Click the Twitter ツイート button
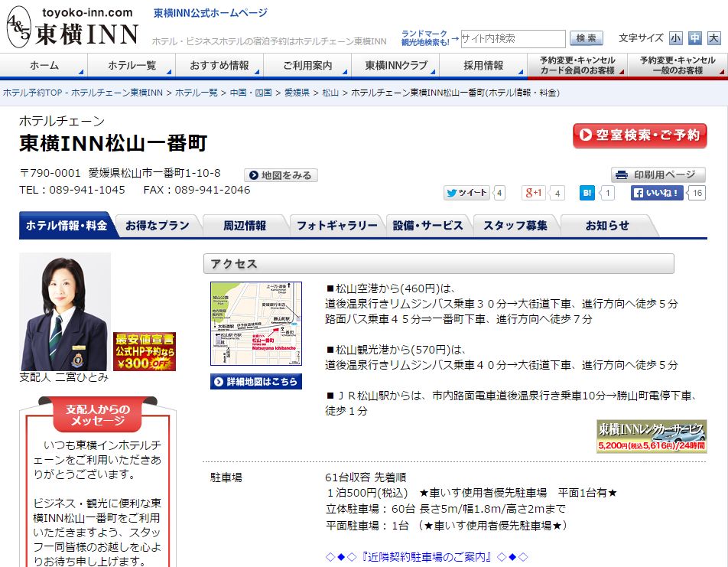The width and height of the screenshot is (728, 567). [x=466, y=193]
